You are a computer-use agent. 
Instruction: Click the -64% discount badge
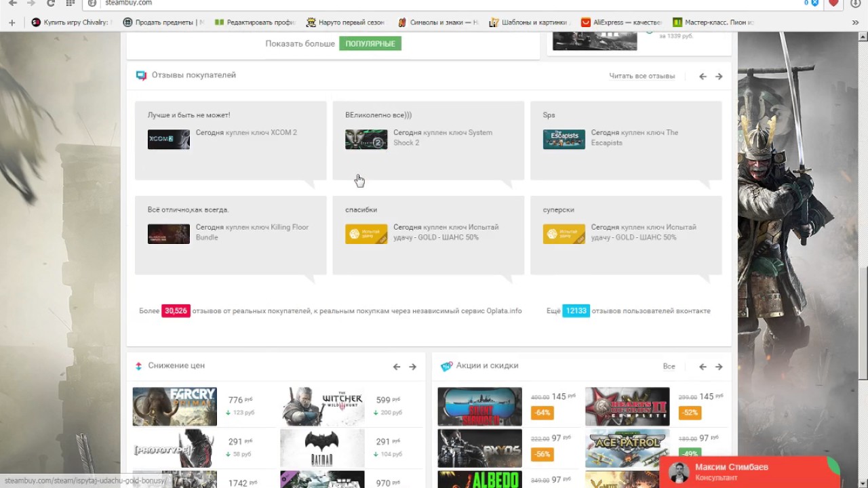(x=542, y=413)
